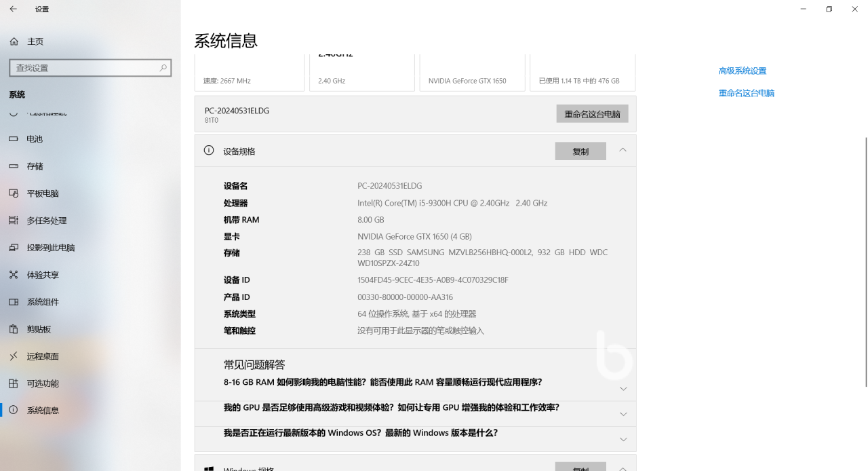The height and width of the screenshot is (471, 868).
Task: Open the 可选功能 settings page
Action: pyautogui.click(x=43, y=383)
